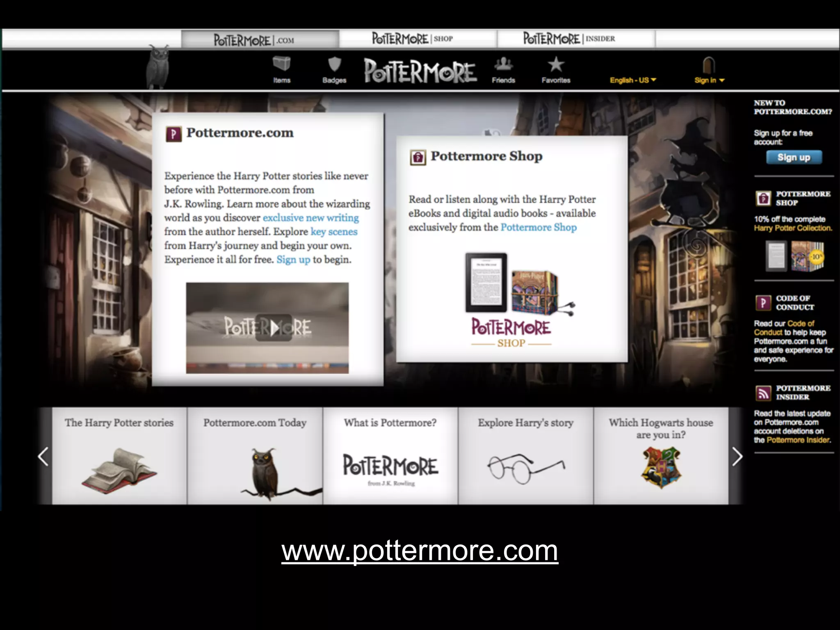Click sidebar Code of Conduct P icon
The image size is (840, 630).
click(763, 303)
